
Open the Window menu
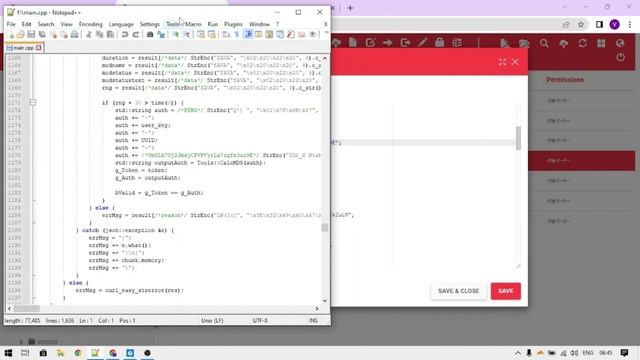point(259,24)
